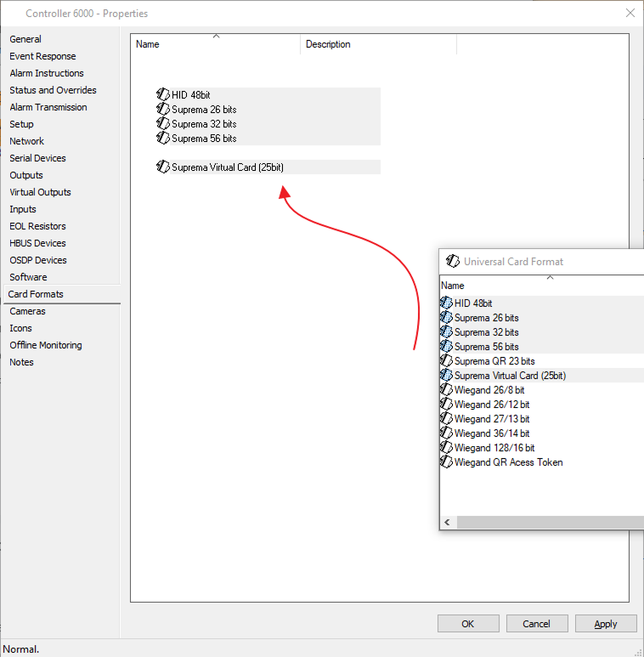Image resolution: width=644 pixels, height=657 pixels.
Task: Click Suprema QR 23 bits card format icon
Action: (x=447, y=361)
